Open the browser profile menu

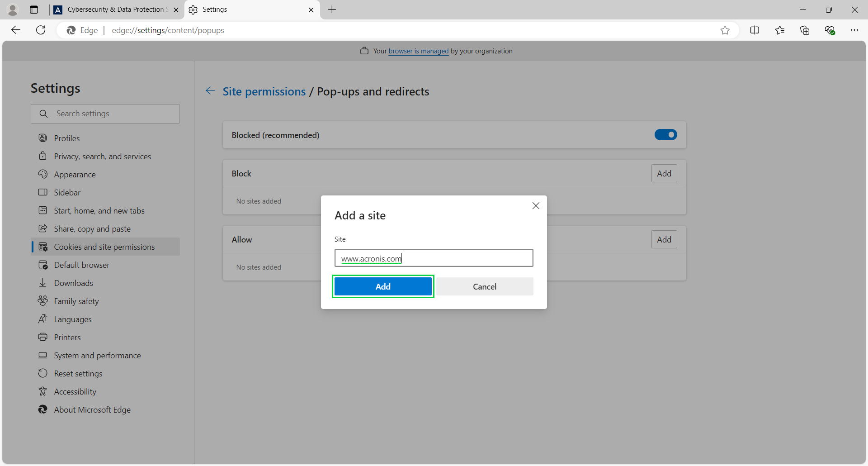pyautogui.click(x=13, y=10)
